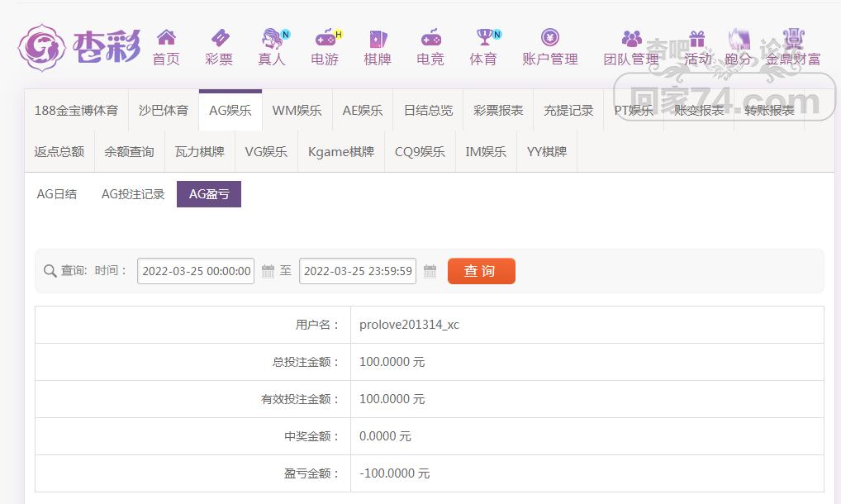The height and width of the screenshot is (504, 841).
Task: Click the orange 查询 button
Action: click(481, 271)
